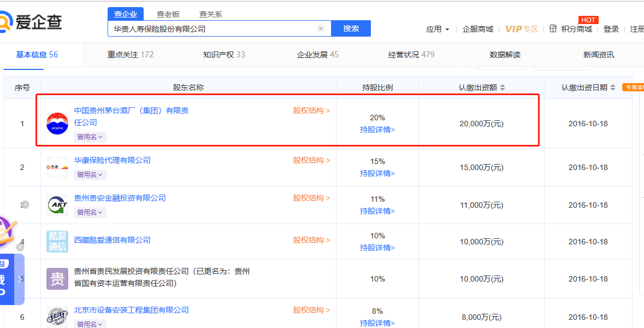Switch to 新闻资讯 tab

[599, 55]
